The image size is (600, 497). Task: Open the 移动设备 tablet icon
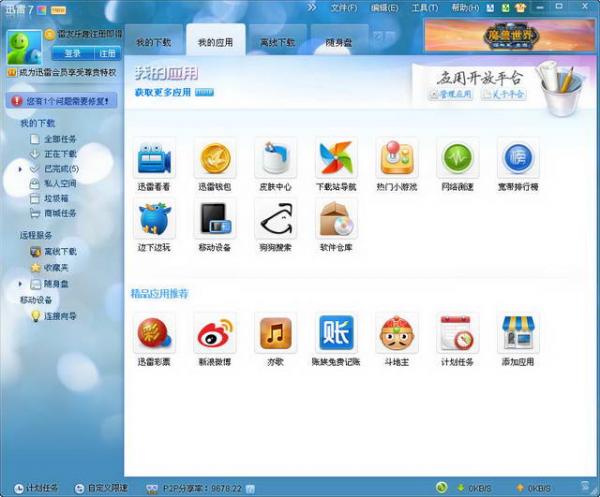tap(215, 219)
